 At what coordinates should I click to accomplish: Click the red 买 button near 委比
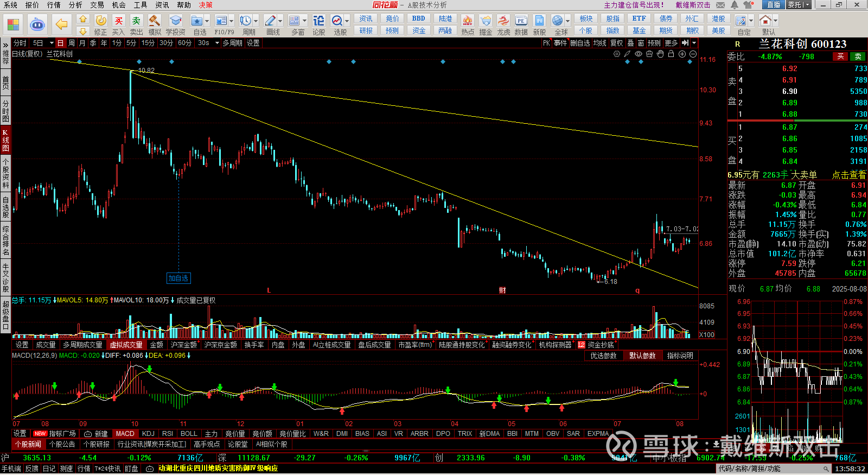[x=840, y=56]
